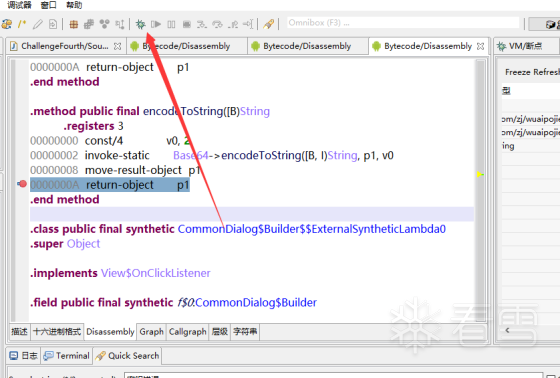
Task: Click the comment (/*) toolbar icon
Action: pos(22,24)
